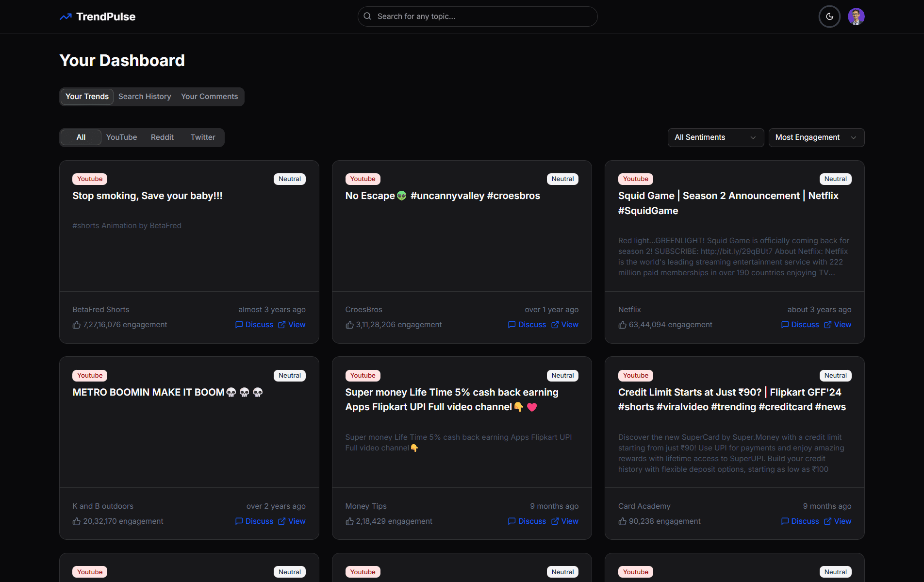This screenshot has height=582, width=924.
Task: Open the user profile avatar
Action: 856,17
